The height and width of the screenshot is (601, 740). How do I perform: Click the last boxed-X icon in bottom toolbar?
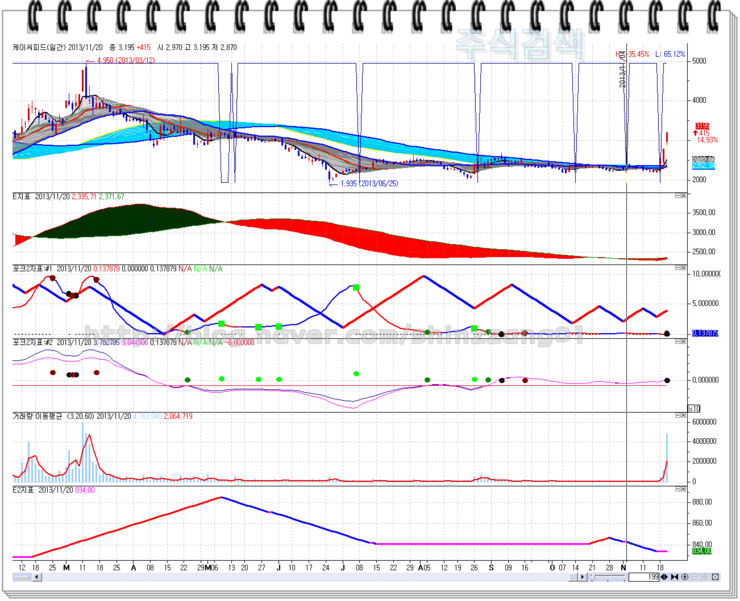pos(715,577)
